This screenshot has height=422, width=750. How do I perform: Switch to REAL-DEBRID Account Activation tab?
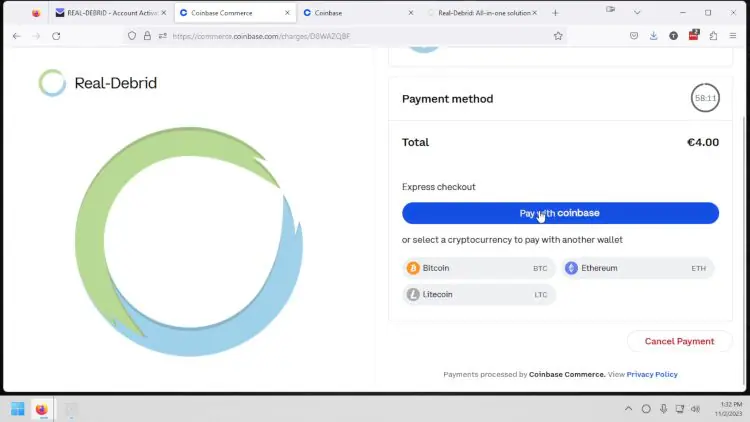click(x=111, y=13)
